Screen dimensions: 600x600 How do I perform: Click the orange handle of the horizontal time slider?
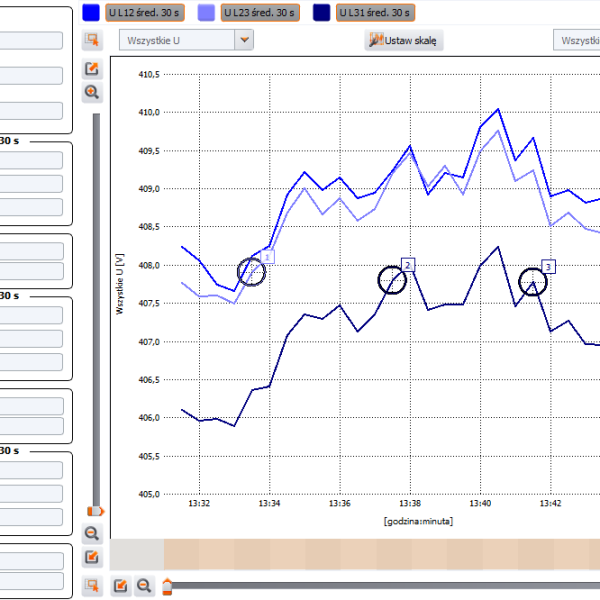168,585
